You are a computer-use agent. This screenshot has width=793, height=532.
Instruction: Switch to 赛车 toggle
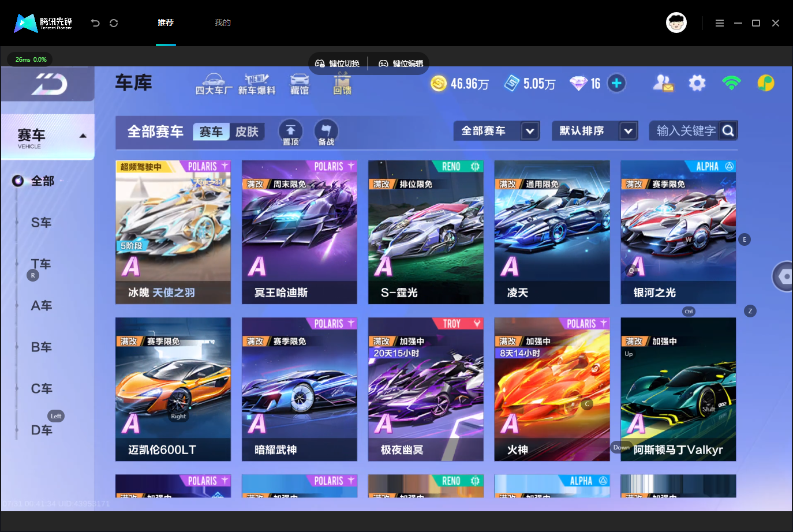pyautogui.click(x=211, y=132)
